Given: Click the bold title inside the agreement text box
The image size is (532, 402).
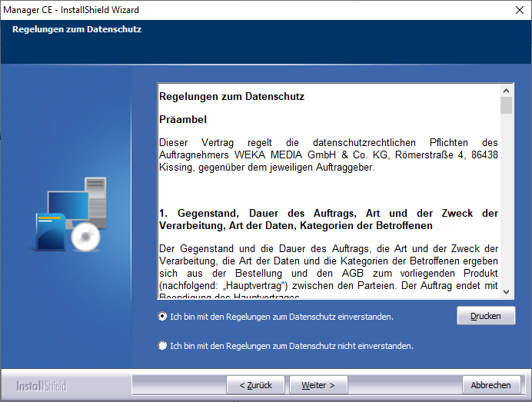Looking at the screenshot, I should [x=231, y=97].
